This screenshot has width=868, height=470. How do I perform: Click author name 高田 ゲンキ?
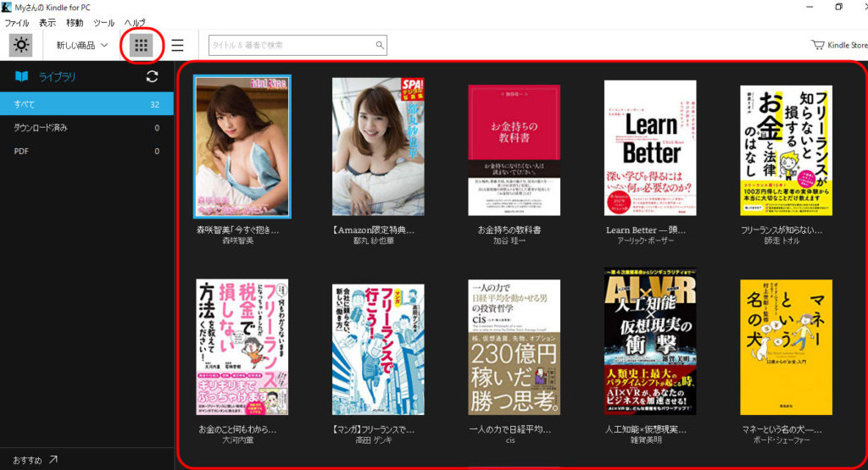click(374, 440)
